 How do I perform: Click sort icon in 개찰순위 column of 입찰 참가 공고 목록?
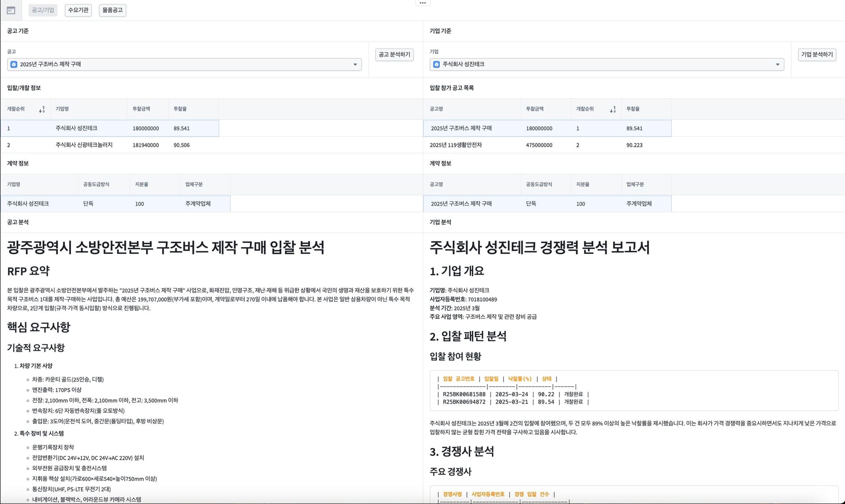(613, 109)
